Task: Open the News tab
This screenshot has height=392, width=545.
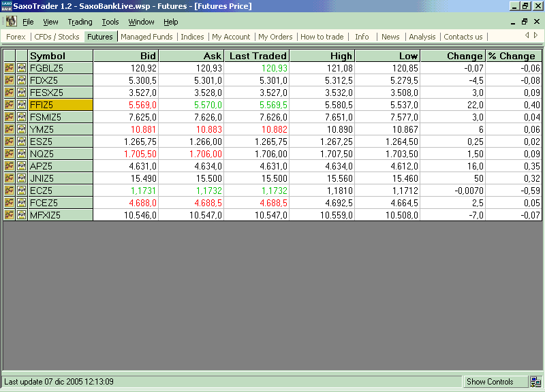Action: coord(390,37)
